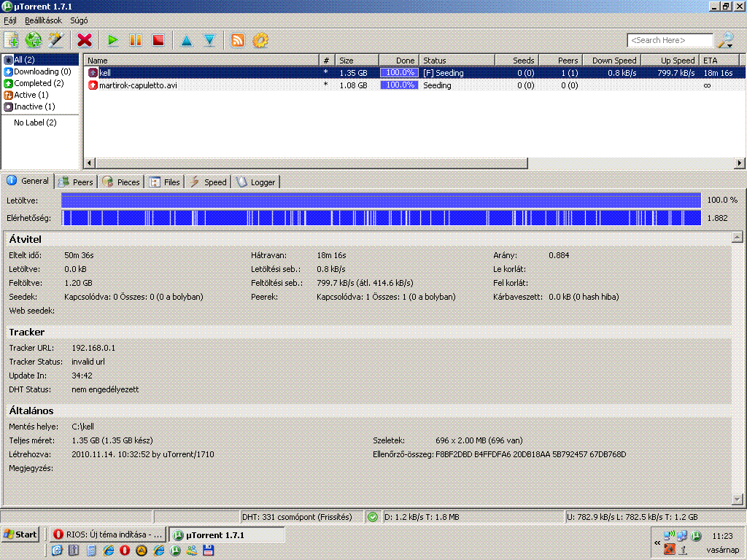Sort by the ETA column header

(719, 61)
